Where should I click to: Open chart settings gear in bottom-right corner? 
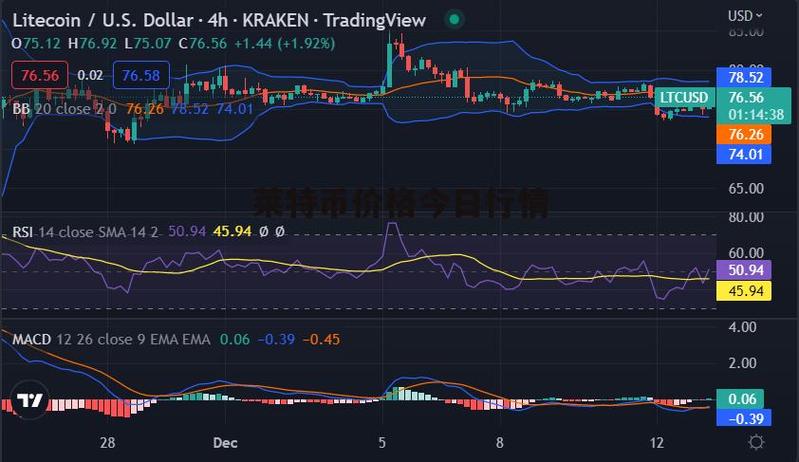pos(757,441)
